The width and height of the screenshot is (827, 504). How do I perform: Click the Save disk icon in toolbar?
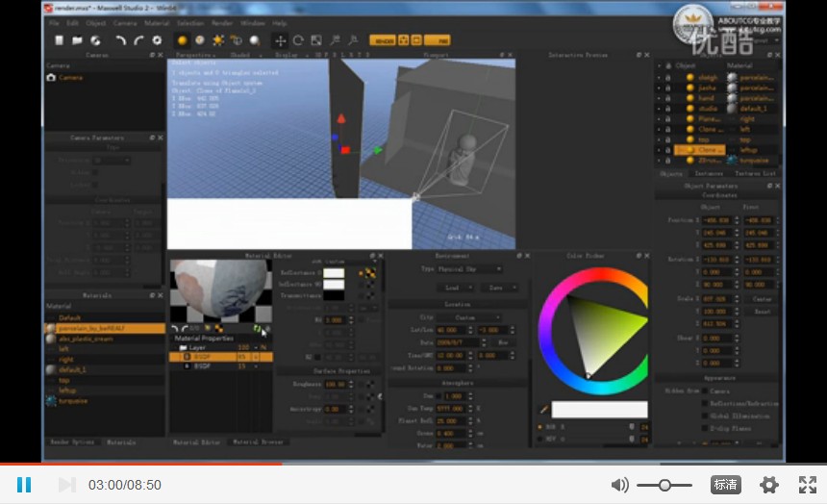point(95,40)
